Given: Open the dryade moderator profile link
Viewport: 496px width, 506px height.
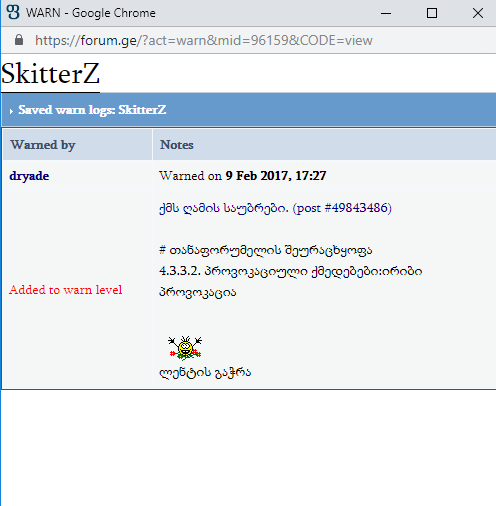Looking at the screenshot, I should [29, 176].
